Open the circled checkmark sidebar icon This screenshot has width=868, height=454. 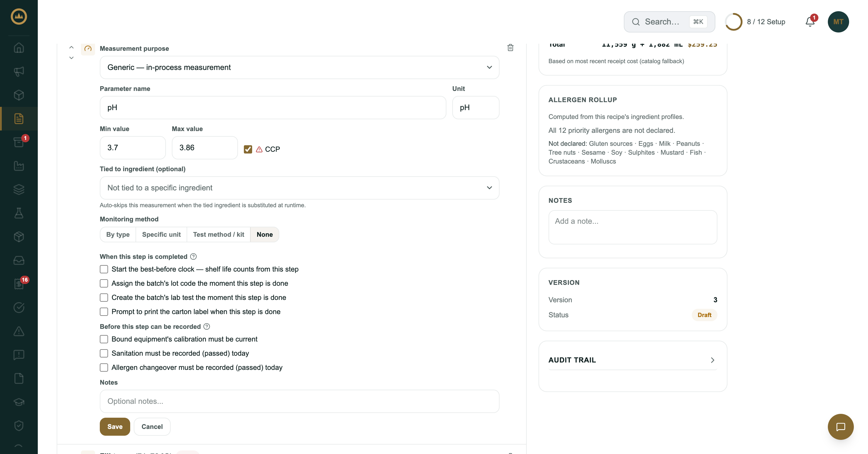coord(19,308)
